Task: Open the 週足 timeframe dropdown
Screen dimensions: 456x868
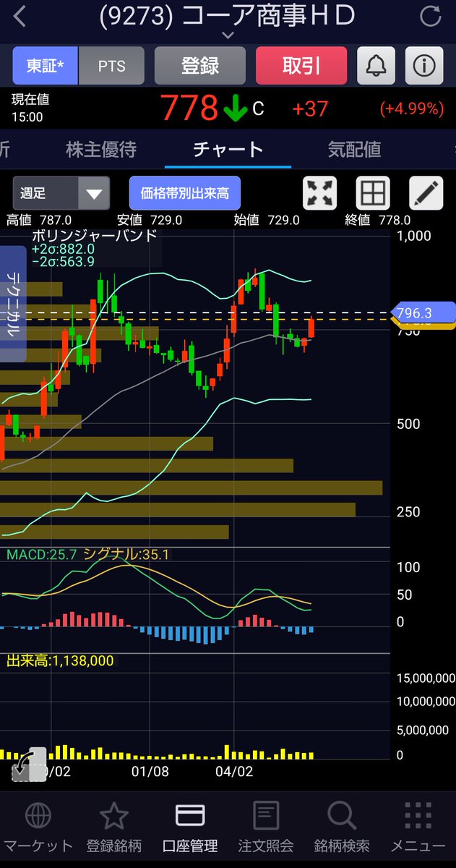Action: click(x=61, y=193)
